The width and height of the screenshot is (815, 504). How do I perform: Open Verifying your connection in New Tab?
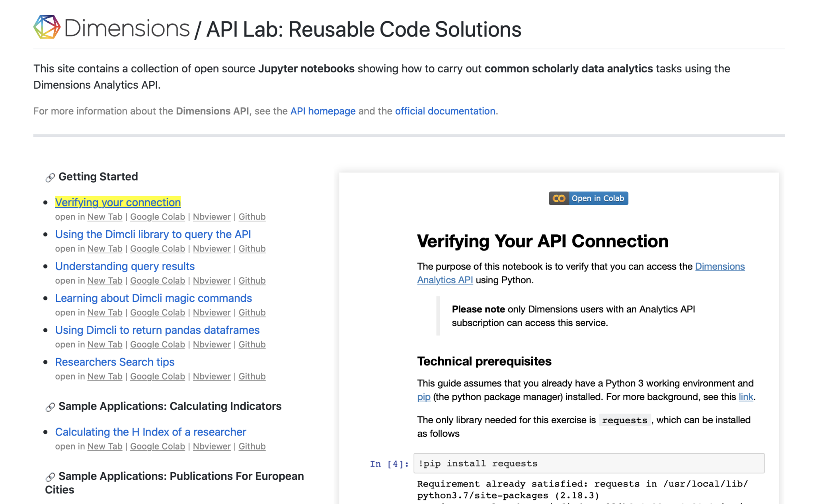point(104,217)
